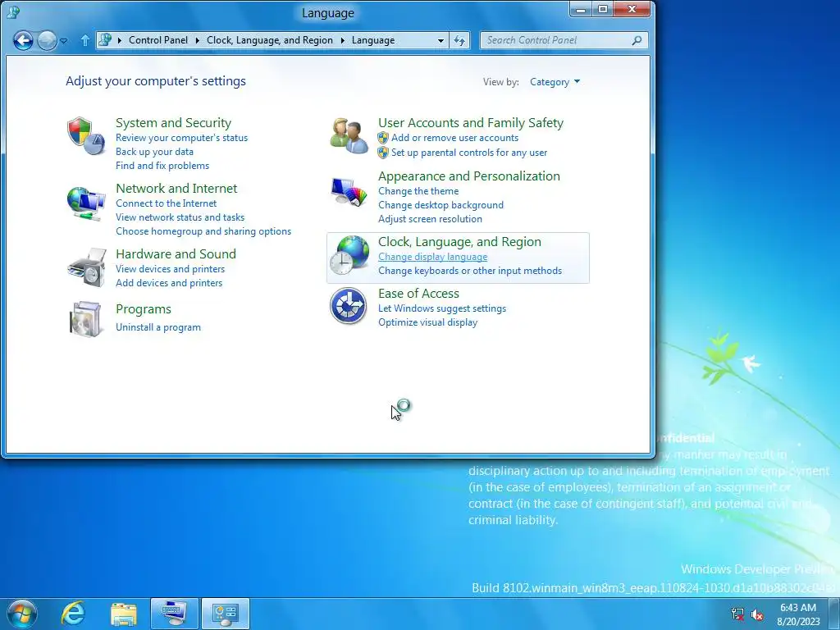Open the Start orb on taskbar
Image resolution: width=840 pixels, height=630 pixels.
(x=22, y=614)
